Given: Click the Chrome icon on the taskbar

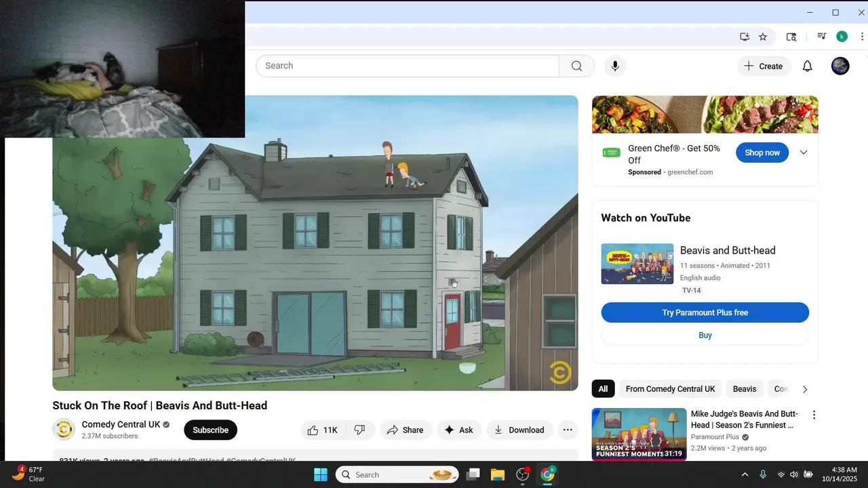Looking at the screenshot, I should tap(547, 474).
